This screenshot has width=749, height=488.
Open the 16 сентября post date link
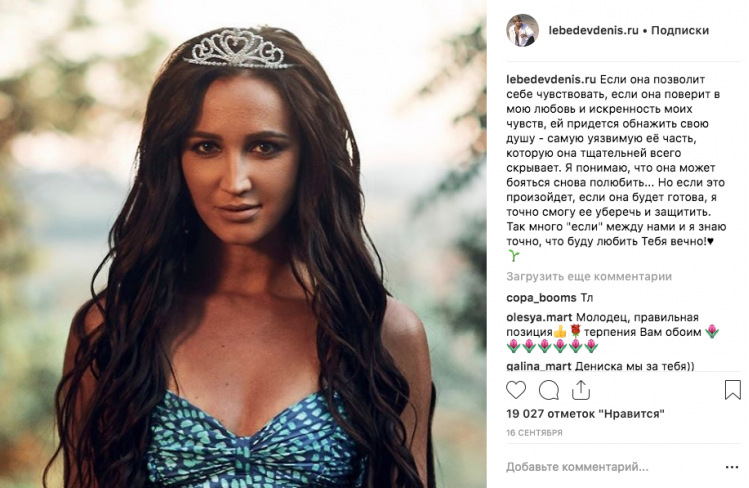(534, 433)
